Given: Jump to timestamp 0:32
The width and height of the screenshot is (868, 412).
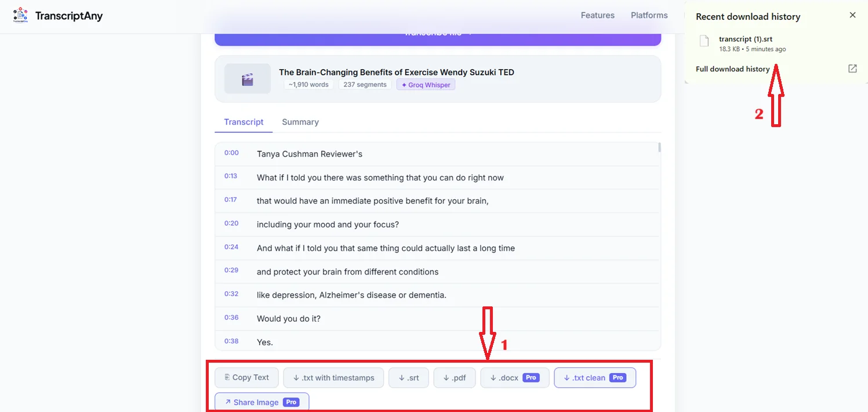Looking at the screenshot, I should [x=231, y=294].
